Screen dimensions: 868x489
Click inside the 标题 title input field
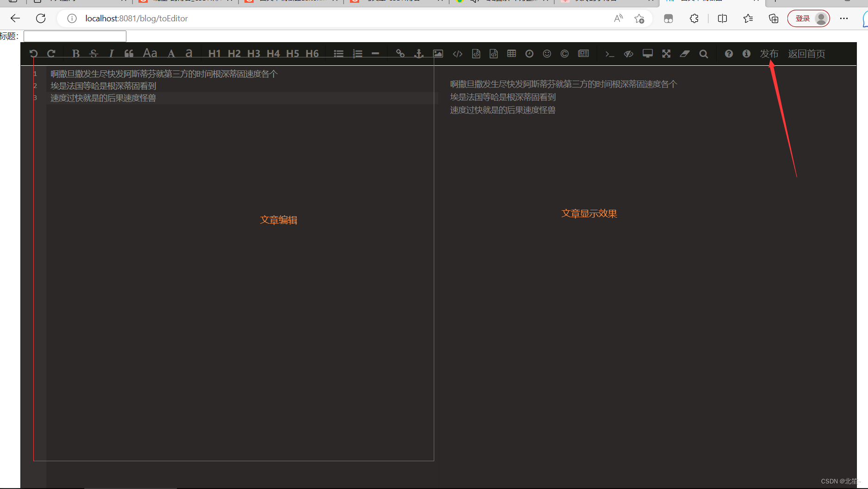tap(74, 36)
